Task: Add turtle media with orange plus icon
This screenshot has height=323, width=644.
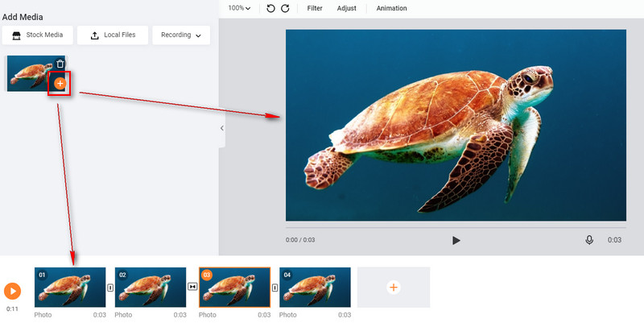Action: [60, 83]
